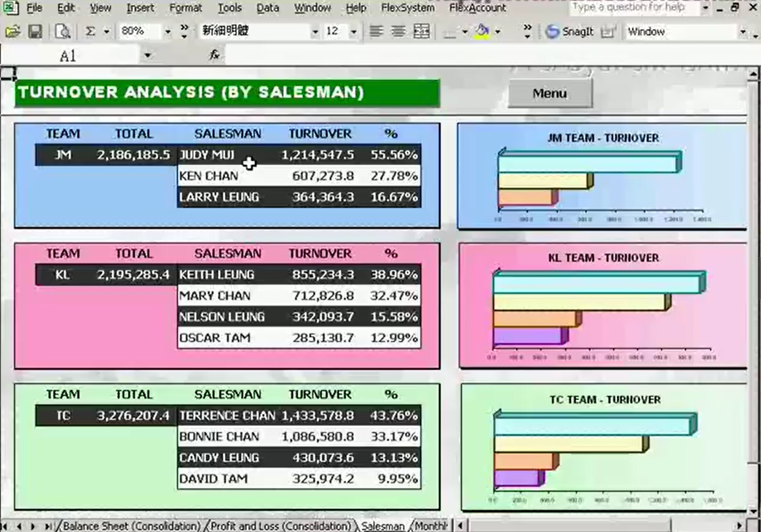761x532 pixels.
Task: Apply borders to selected cells
Action: click(x=450, y=31)
